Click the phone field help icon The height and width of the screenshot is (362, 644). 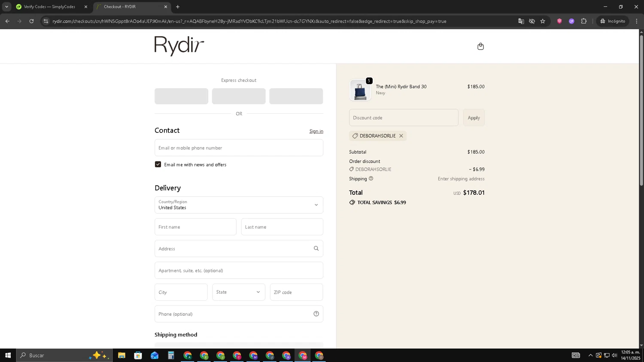coord(316,314)
